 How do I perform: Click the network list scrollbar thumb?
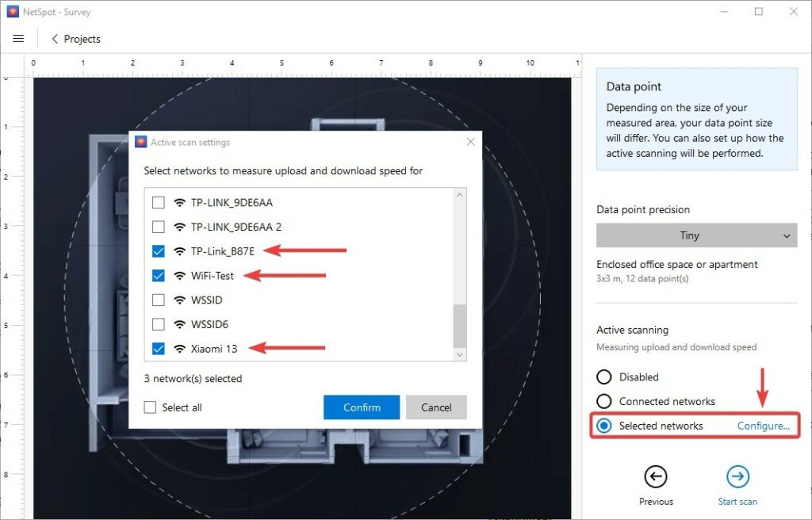(459, 327)
